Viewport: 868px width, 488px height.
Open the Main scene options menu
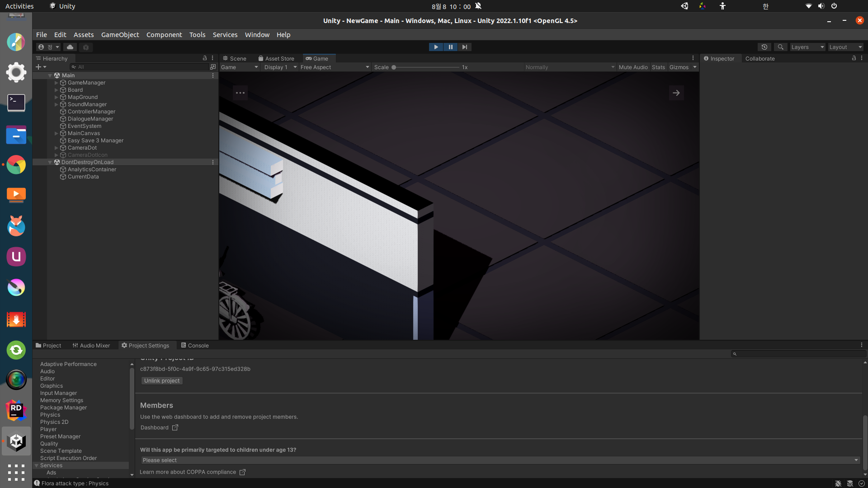213,75
